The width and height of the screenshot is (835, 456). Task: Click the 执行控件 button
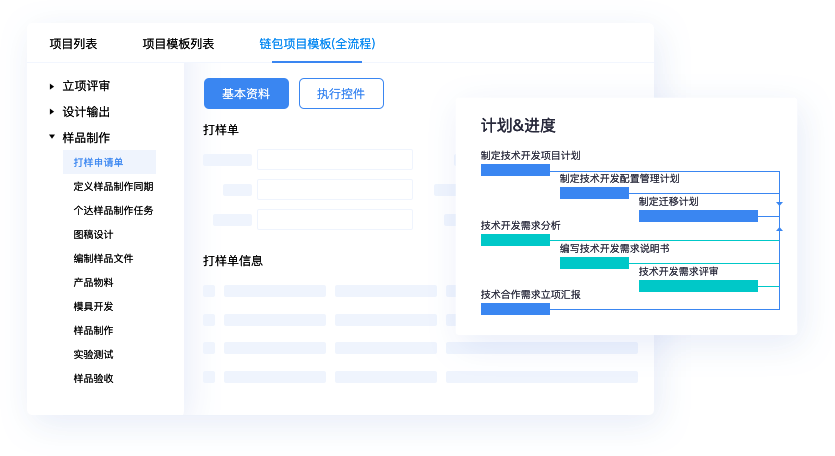[341, 94]
